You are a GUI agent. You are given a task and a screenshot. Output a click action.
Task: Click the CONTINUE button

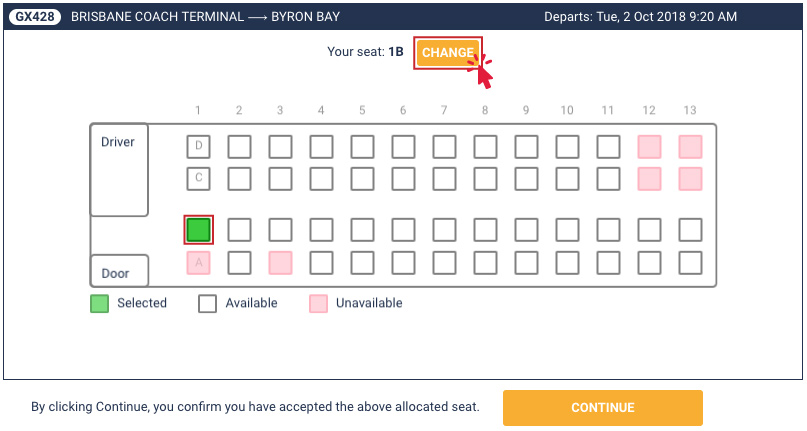pos(603,408)
